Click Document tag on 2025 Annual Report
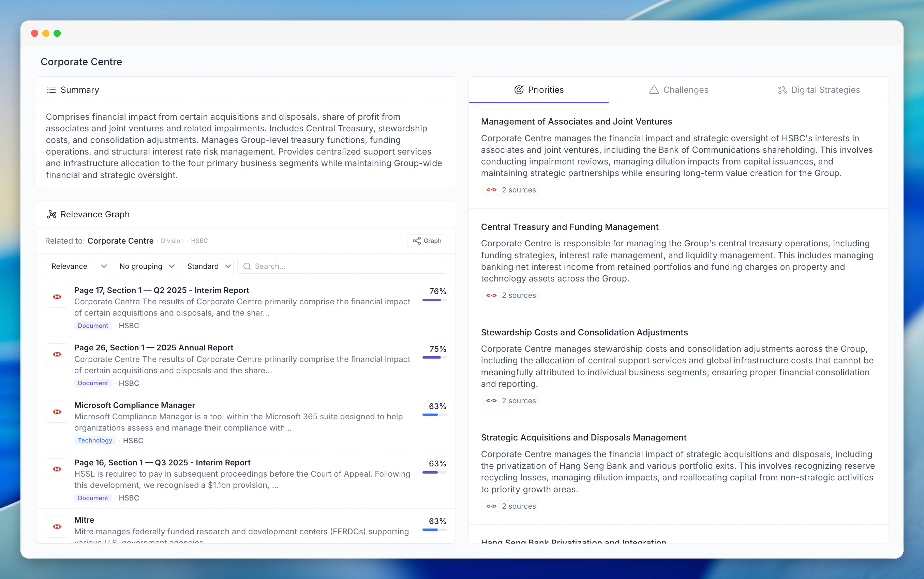Image resolution: width=924 pixels, height=579 pixels. pos(93,383)
